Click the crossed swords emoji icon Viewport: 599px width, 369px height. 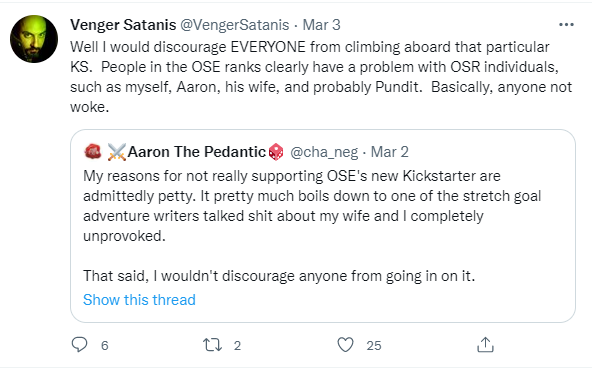click(117, 152)
